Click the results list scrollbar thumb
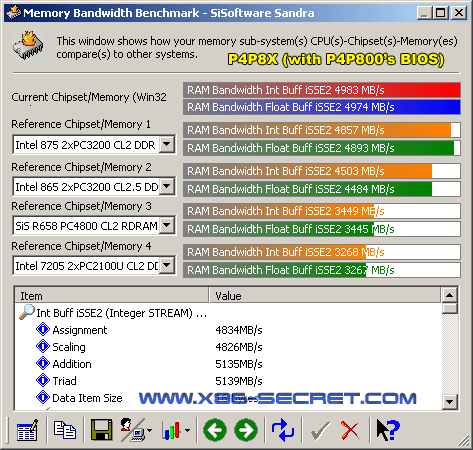Viewport: 473px width, 450px height. [449, 308]
